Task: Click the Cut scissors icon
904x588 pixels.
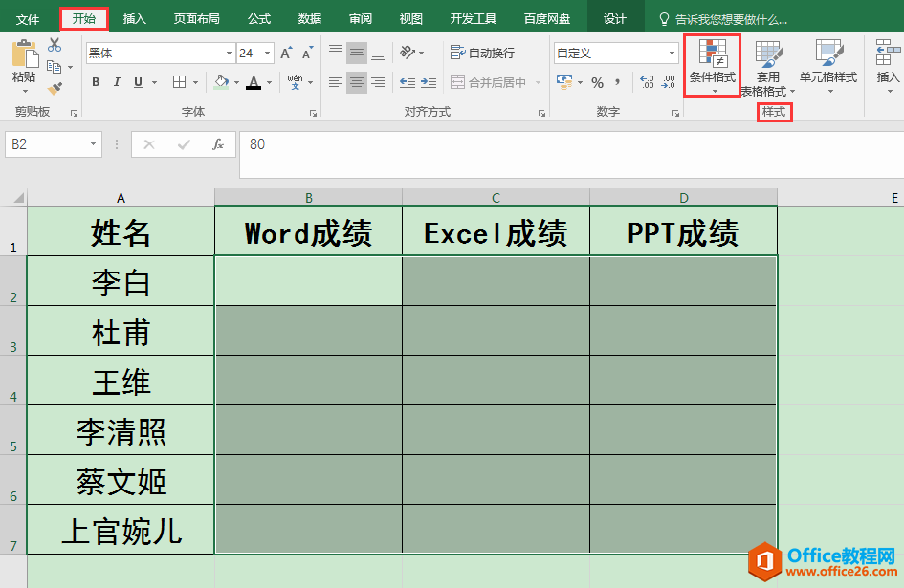Action: click(55, 44)
